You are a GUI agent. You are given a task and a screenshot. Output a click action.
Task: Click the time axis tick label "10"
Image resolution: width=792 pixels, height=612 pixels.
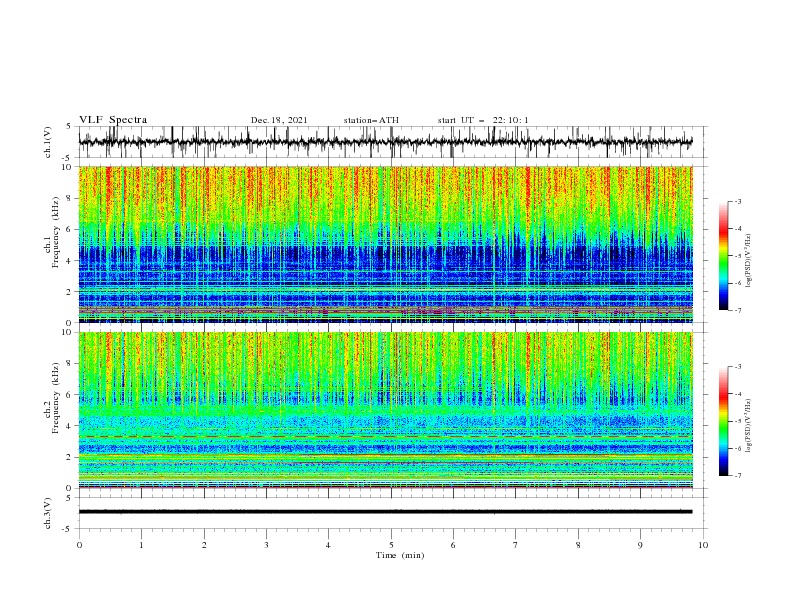click(x=703, y=545)
